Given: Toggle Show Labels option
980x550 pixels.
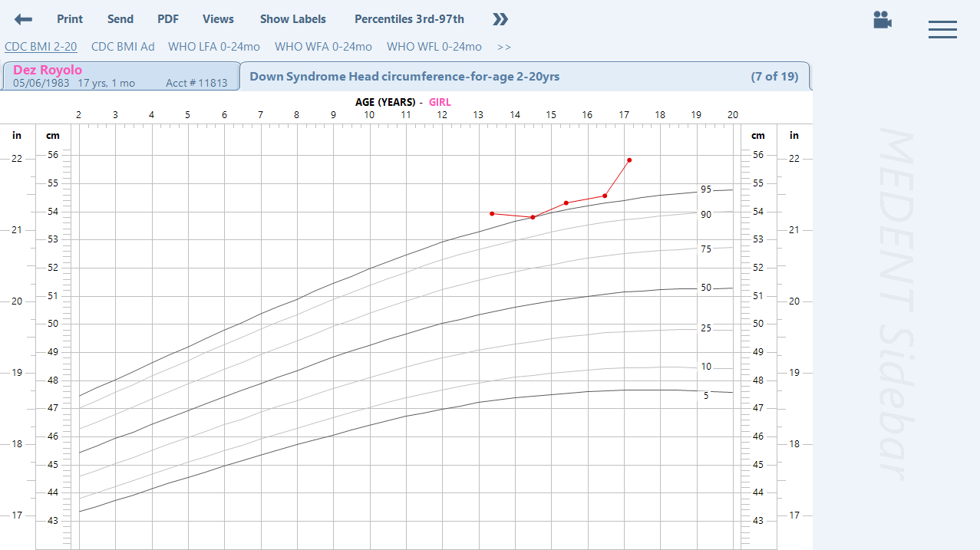Looking at the screenshot, I should pyautogui.click(x=292, y=19).
